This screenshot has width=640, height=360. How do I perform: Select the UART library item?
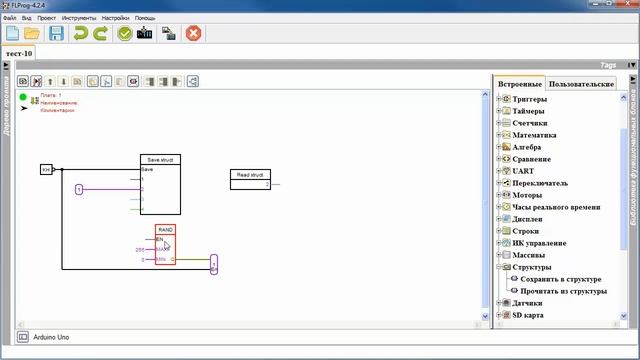[523, 171]
